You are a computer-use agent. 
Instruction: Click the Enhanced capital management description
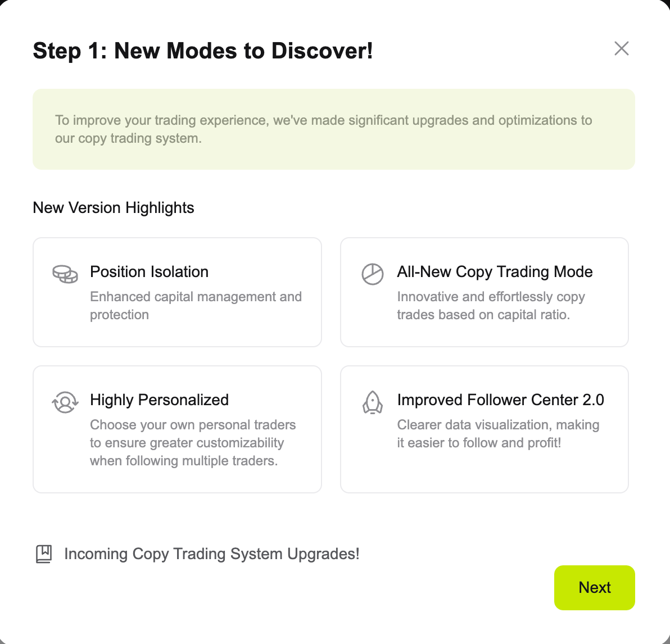tap(196, 306)
